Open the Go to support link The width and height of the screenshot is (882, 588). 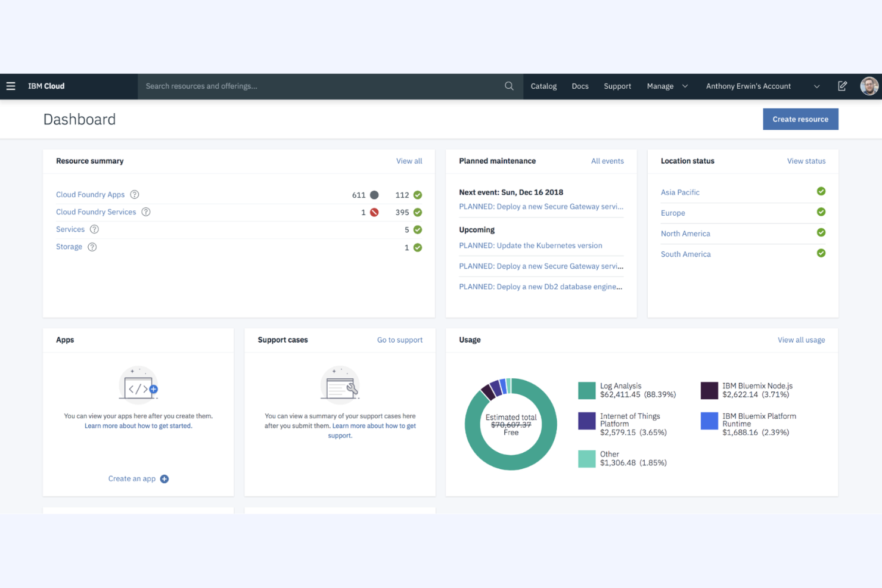[400, 340]
